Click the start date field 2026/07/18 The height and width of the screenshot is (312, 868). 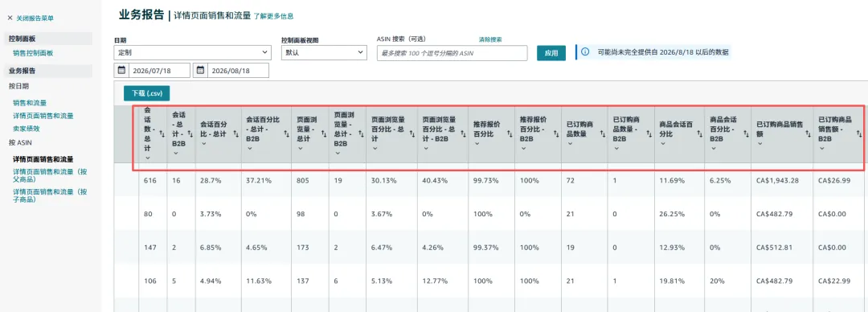click(x=159, y=71)
